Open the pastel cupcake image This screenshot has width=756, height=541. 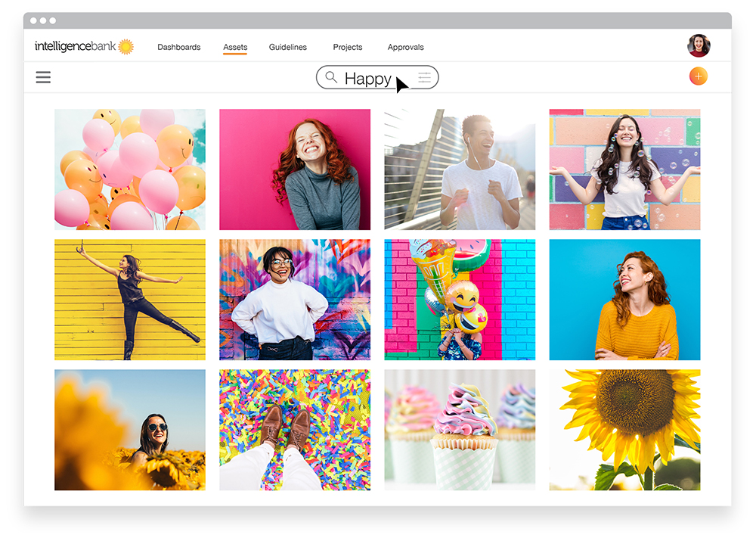[x=460, y=430]
